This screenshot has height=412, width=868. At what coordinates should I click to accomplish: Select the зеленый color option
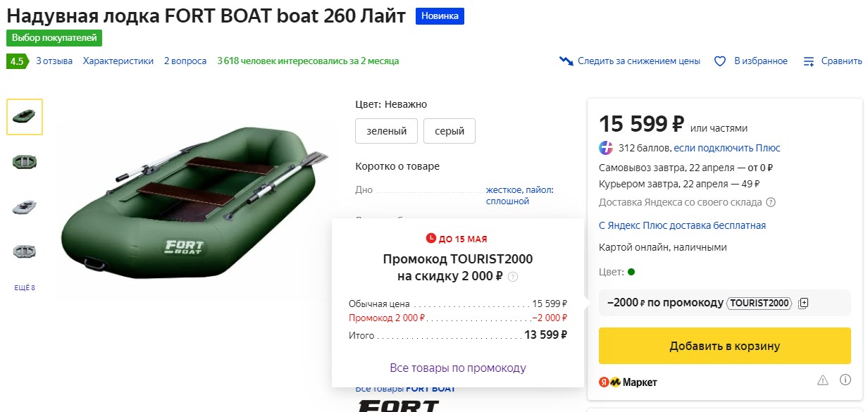point(386,131)
